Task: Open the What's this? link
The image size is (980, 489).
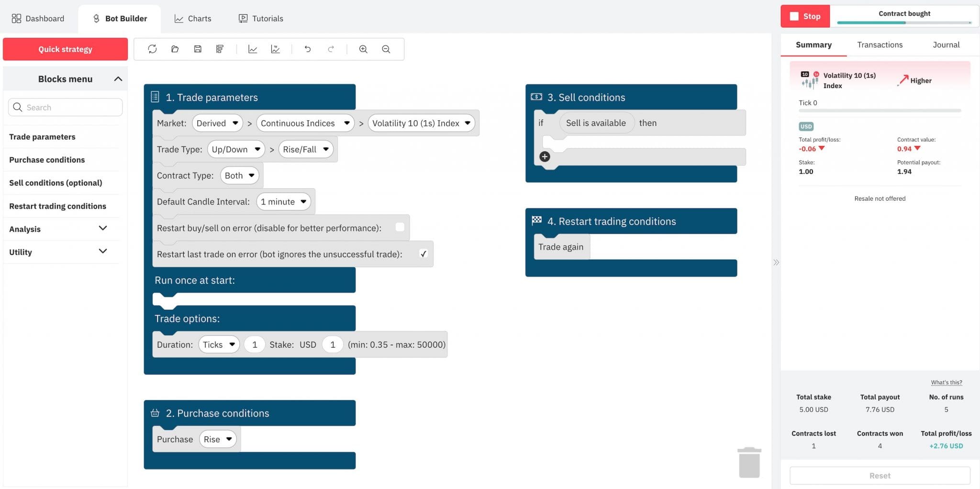Action: [946, 382]
